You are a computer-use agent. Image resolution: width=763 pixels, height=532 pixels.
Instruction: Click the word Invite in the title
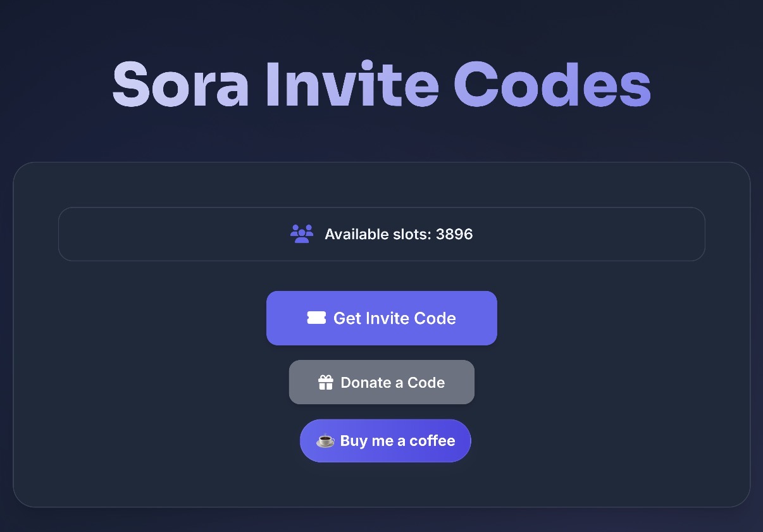click(x=352, y=85)
